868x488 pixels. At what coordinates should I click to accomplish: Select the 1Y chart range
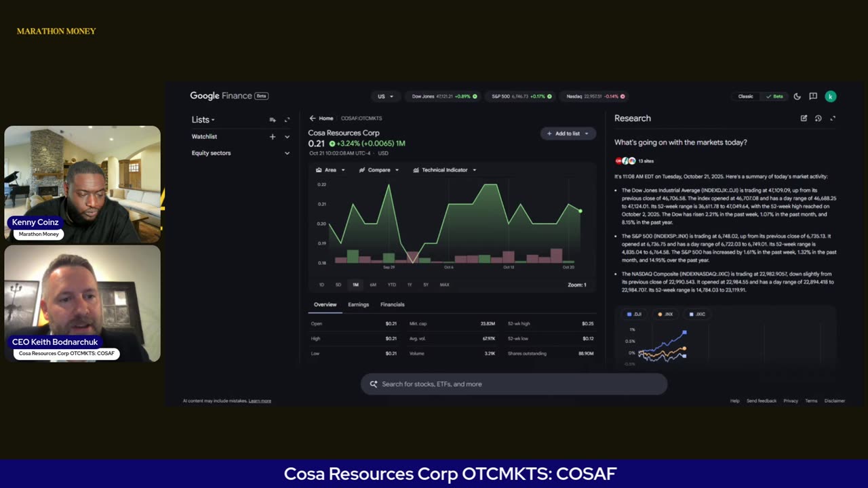410,285
